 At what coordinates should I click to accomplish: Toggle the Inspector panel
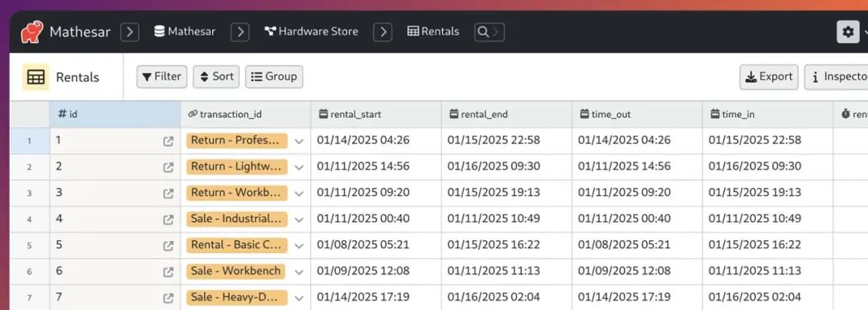tap(836, 77)
